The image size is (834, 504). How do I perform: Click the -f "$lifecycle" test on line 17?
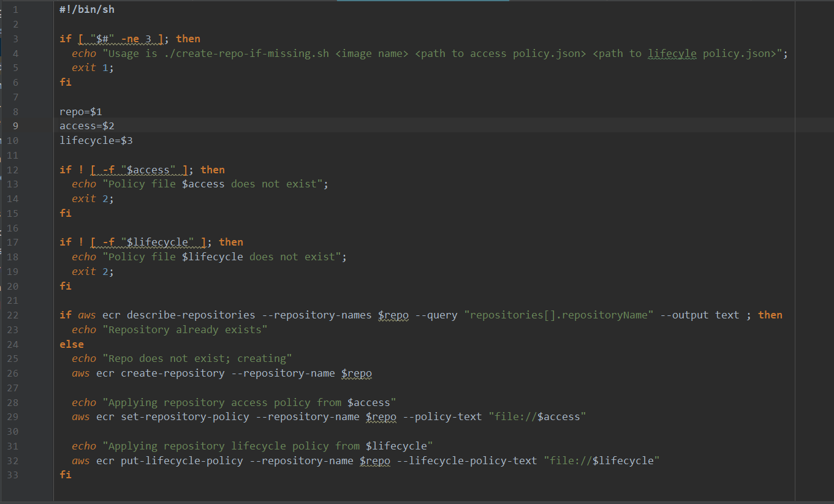click(x=148, y=243)
